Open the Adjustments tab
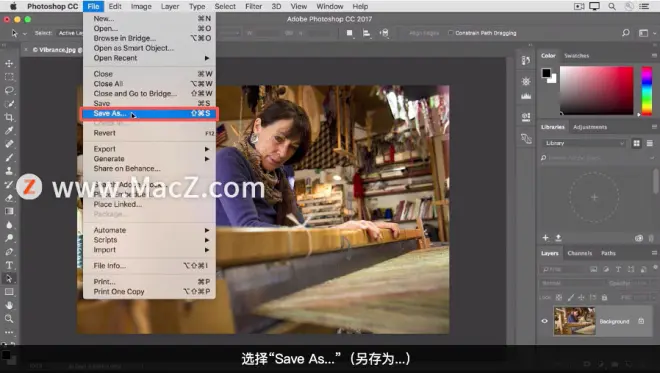The image size is (660, 373). click(590, 127)
